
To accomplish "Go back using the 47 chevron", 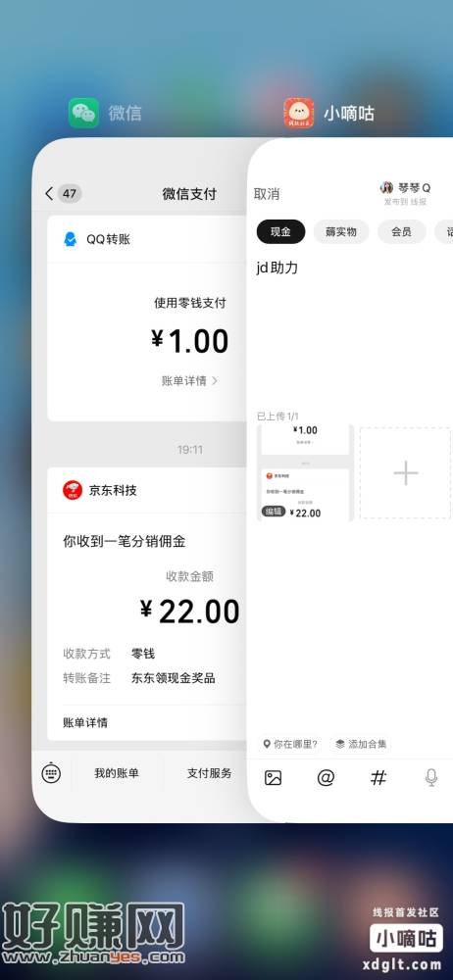I will click(63, 193).
